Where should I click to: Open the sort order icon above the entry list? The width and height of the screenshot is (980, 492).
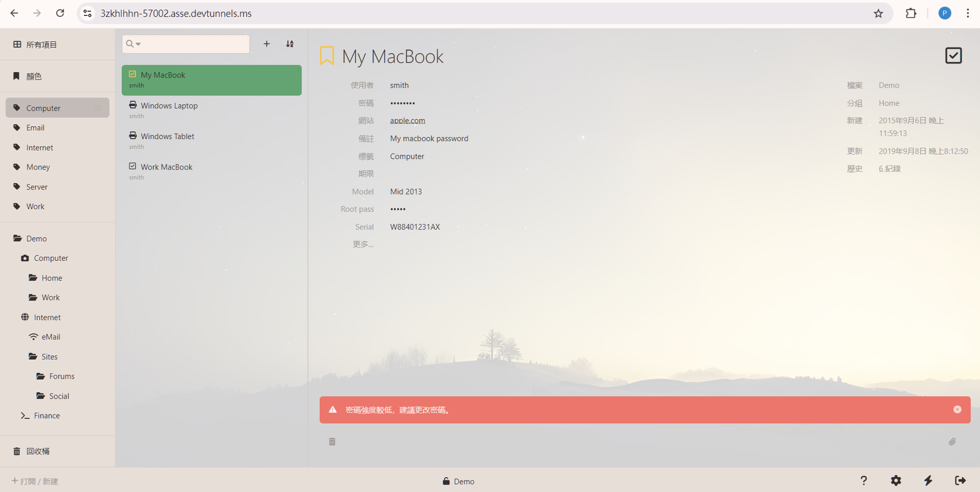pos(290,44)
